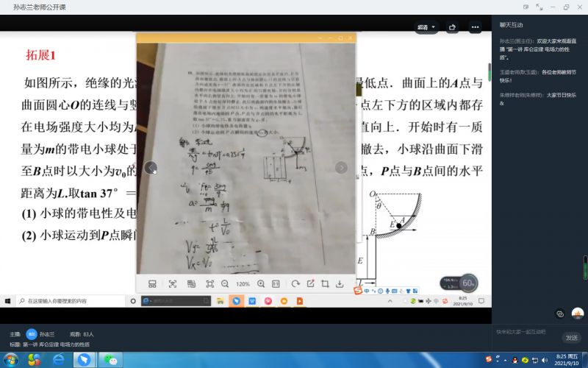Click the text extraction icon in the viewer toolbar
The image size is (588, 368).
[191, 284]
